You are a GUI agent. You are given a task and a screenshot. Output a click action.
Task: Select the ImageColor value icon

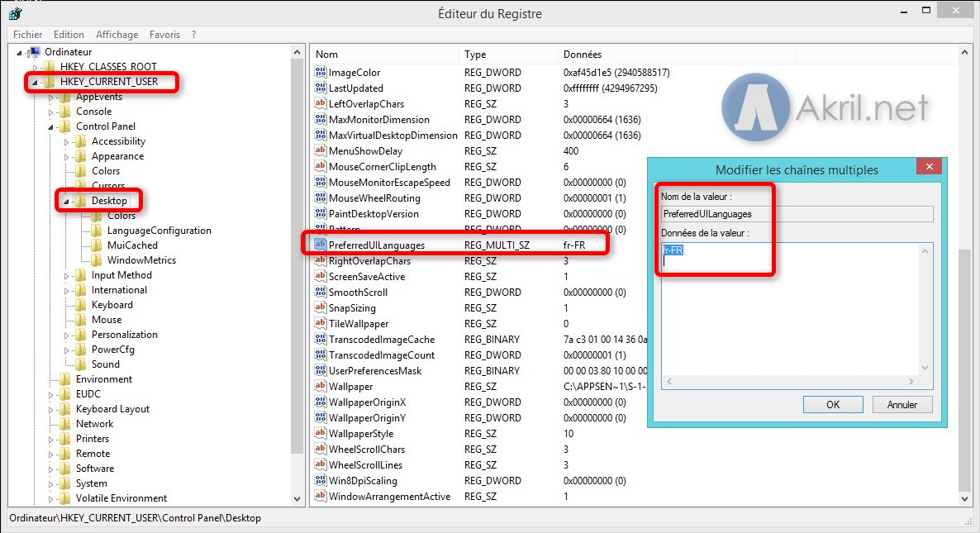pyautogui.click(x=320, y=73)
